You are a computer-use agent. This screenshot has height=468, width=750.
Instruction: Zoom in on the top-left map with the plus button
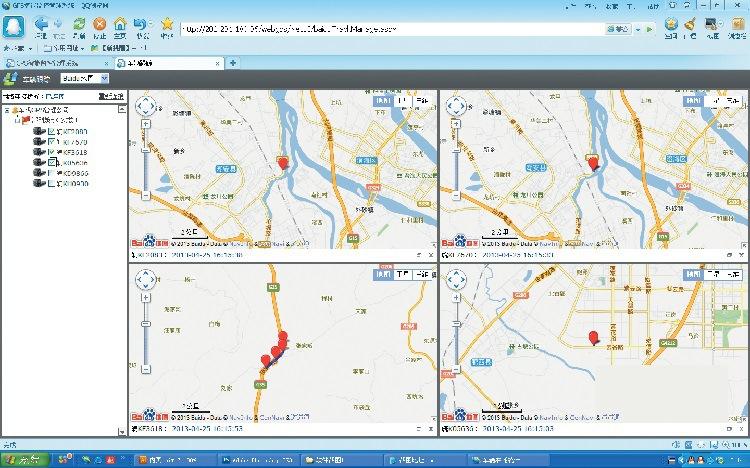coord(146,124)
